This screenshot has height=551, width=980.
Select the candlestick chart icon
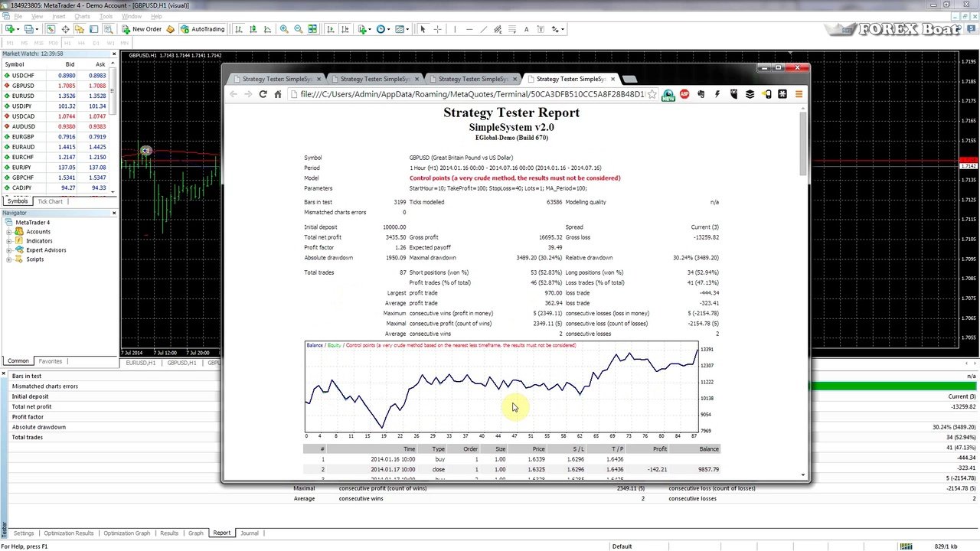[253, 29]
